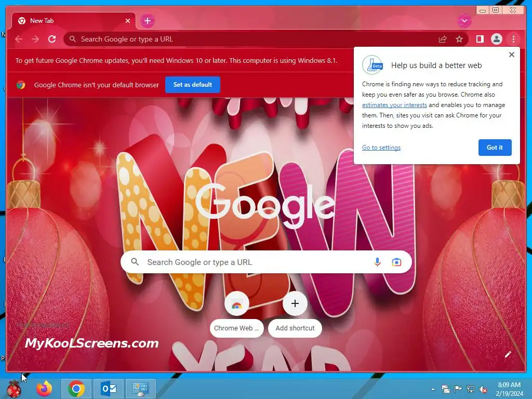Start voice search with microphone icon
The image size is (532, 399).
377,262
